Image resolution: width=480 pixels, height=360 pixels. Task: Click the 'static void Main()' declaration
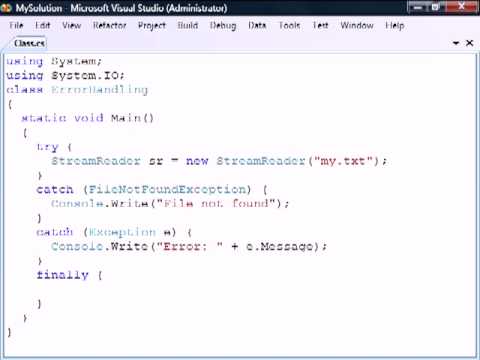87,118
